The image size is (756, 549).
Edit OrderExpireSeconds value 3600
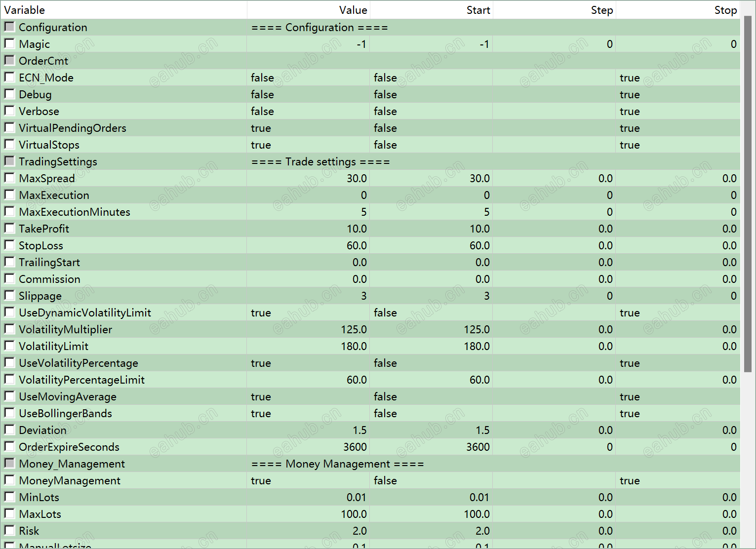308,447
